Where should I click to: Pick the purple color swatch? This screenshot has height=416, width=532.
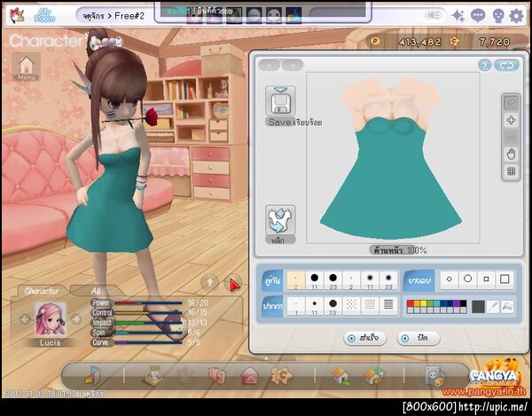457,303
